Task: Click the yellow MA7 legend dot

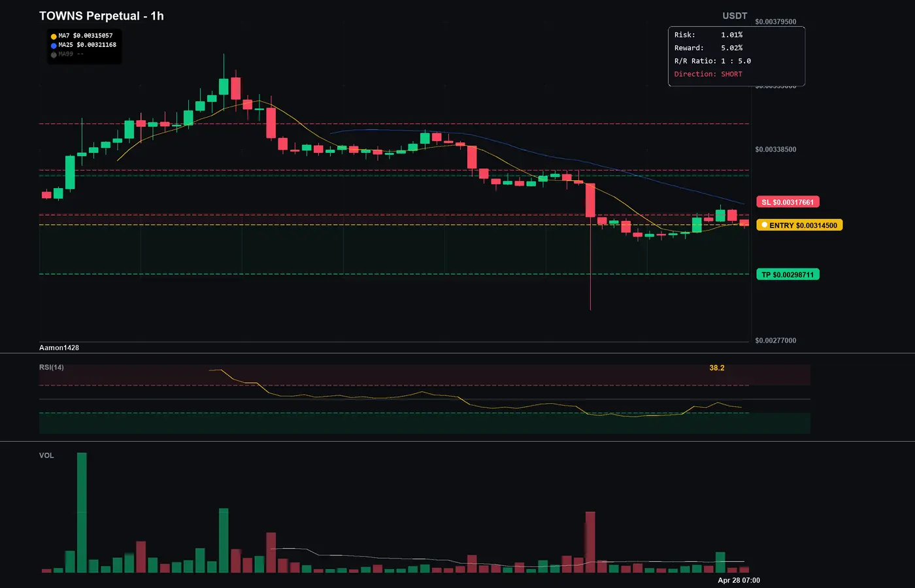Action: pyautogui.click(x=54, y=37)
